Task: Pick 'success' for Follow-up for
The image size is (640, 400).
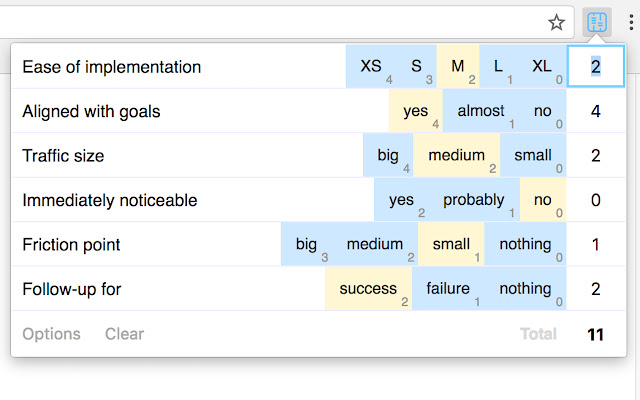Action: [368, 289]
